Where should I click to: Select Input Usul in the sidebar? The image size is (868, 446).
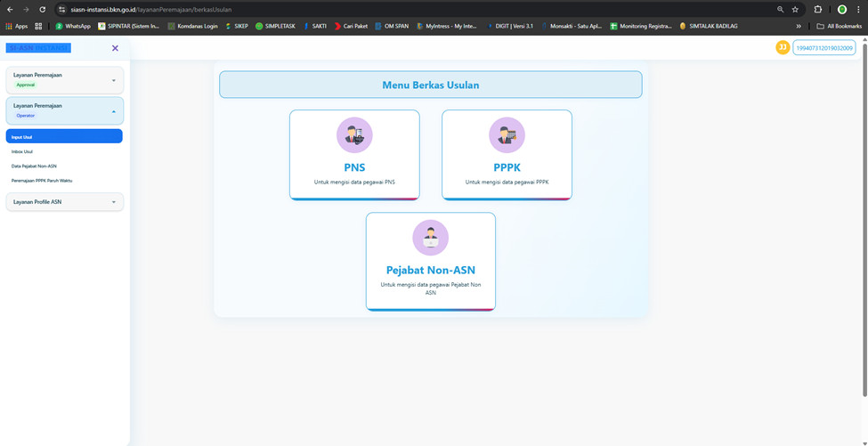[x=64, y=137]
